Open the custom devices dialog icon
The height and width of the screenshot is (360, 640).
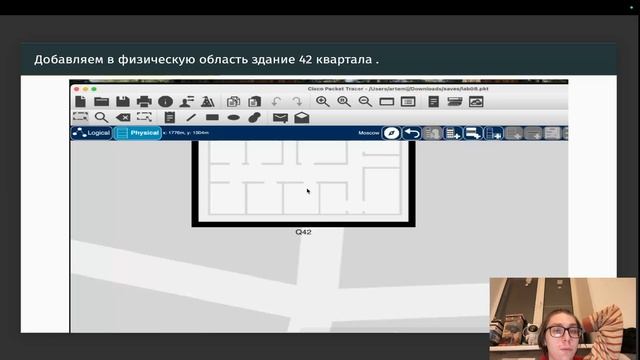pyautogui.click(x=433, y=101)
